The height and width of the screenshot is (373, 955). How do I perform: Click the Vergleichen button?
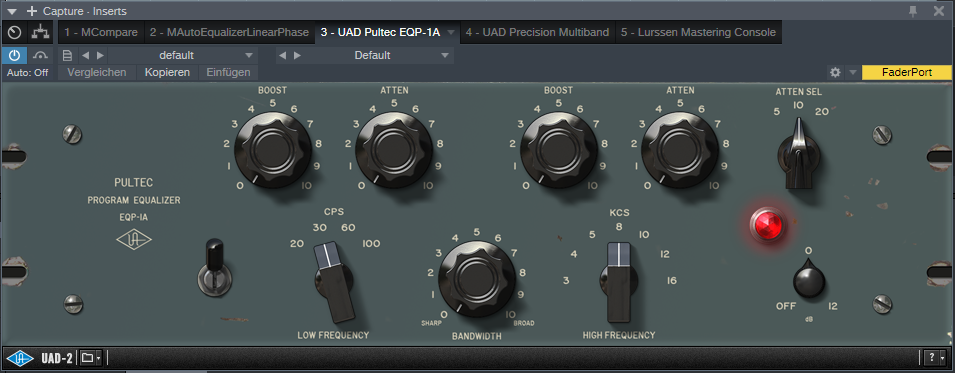[x=97, y=73]
